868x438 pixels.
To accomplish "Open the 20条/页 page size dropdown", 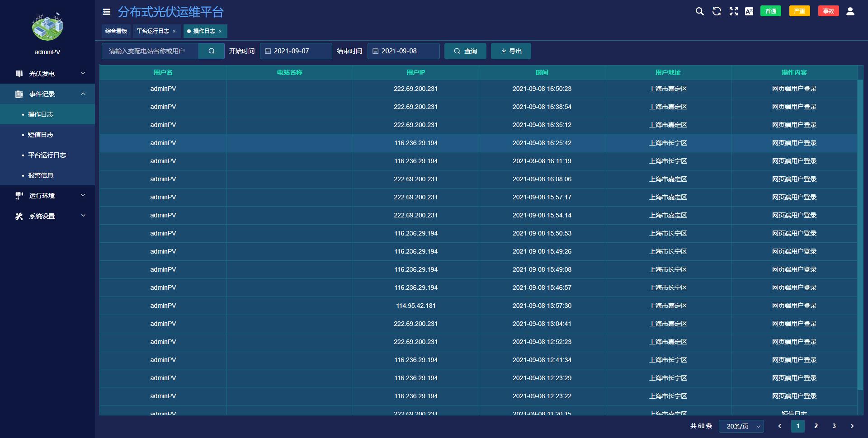I will [x=741, y=426].
